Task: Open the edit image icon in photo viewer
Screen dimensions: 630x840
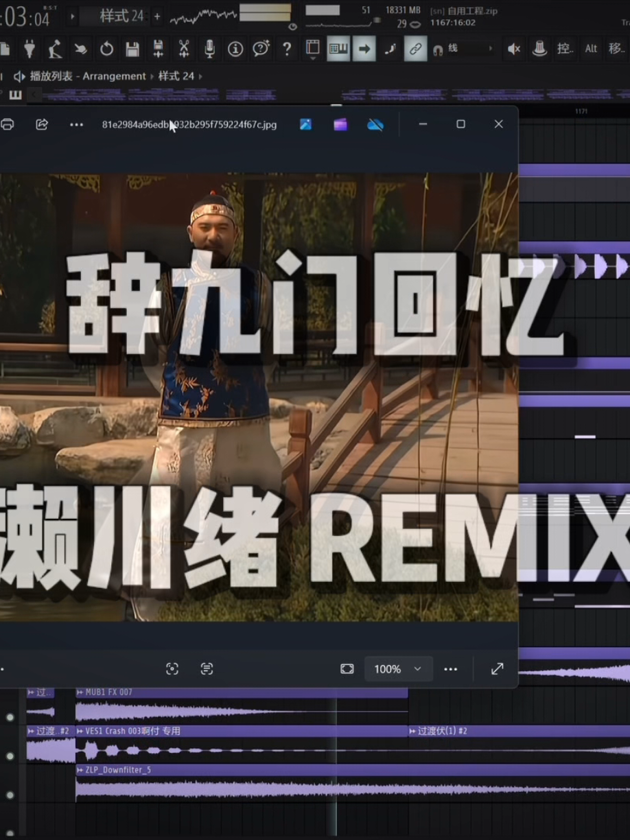Action: click(x=305, y=124)
